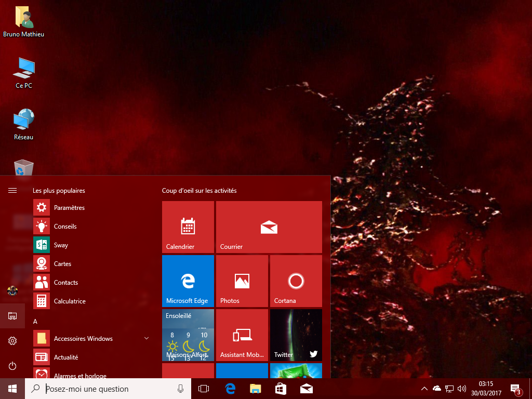Show hidden icons in the system tray
This screenshot has width=532, height=399.
pos(424,388)
